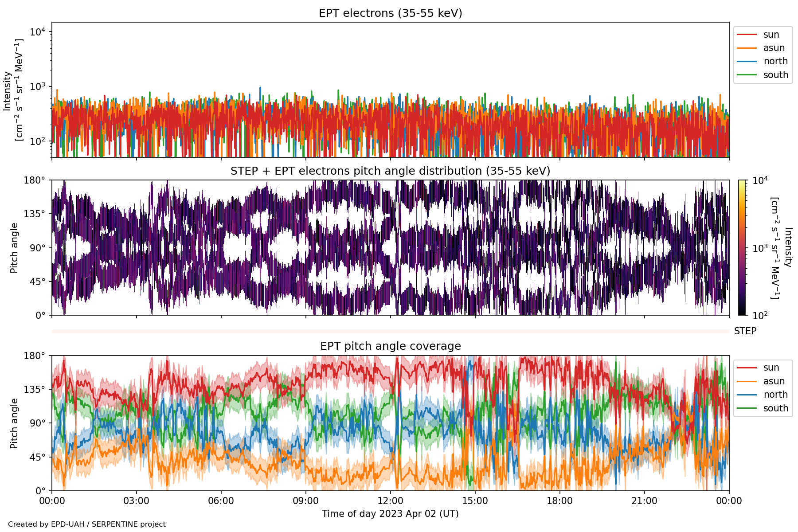This screenshot has height=532, width=798.
Task: Click the 10^2 label on the colorbar
Action: click(x=760, y=315)
